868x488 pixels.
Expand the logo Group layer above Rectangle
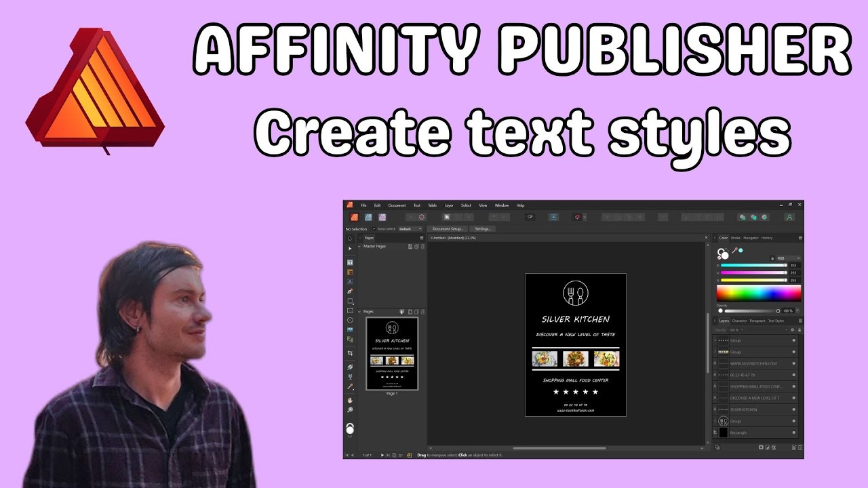[x=715, y=421]
